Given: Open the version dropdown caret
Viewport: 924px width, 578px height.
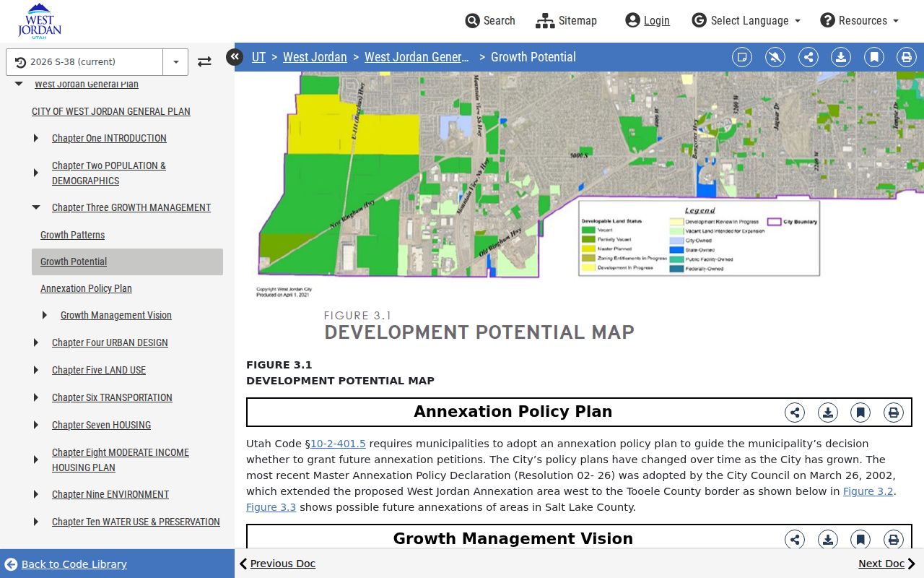Looking at the screenshot, I should (x=175, y=62).
